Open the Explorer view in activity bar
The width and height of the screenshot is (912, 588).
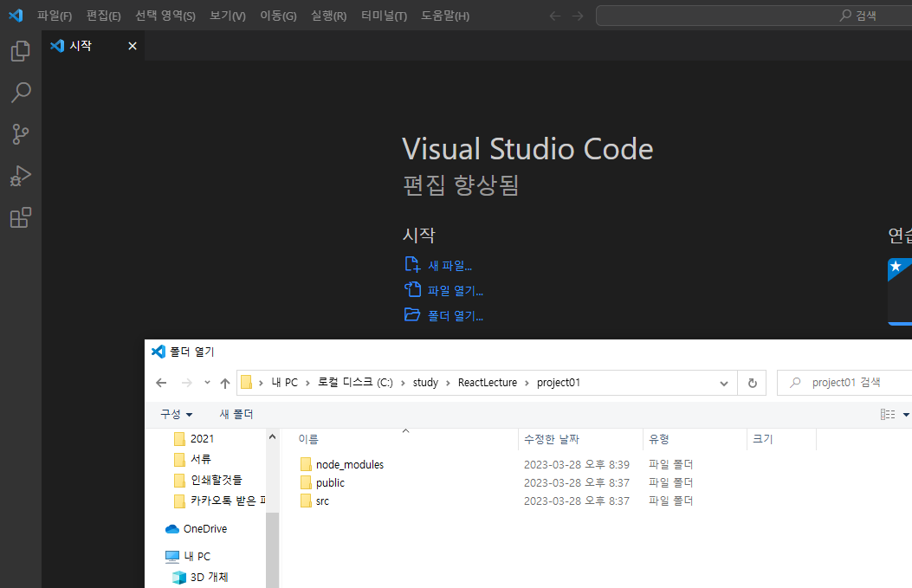point(21,51)
